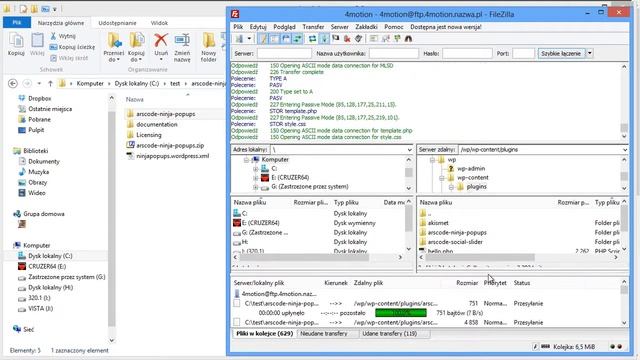Open the Adres lokalny path dropdown
This screenshot has height=360, width=640.
pos(409,150)
